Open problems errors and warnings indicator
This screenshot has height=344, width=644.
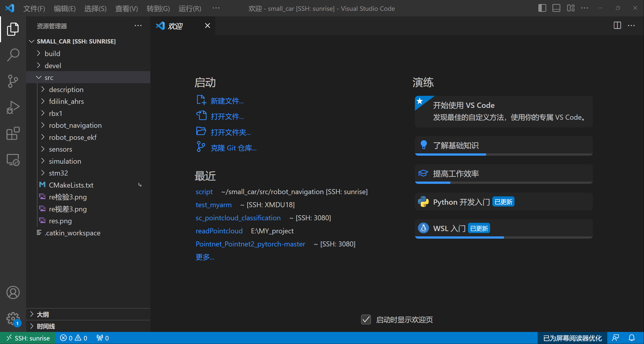tap(74, 338)
